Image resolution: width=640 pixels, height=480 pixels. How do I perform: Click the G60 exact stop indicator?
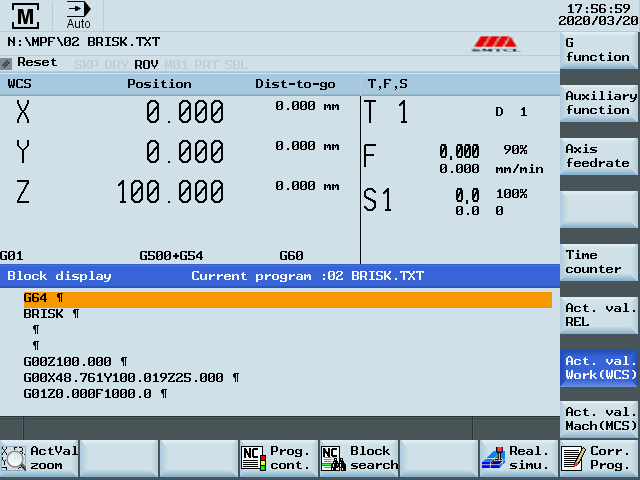tap(291, 256)
